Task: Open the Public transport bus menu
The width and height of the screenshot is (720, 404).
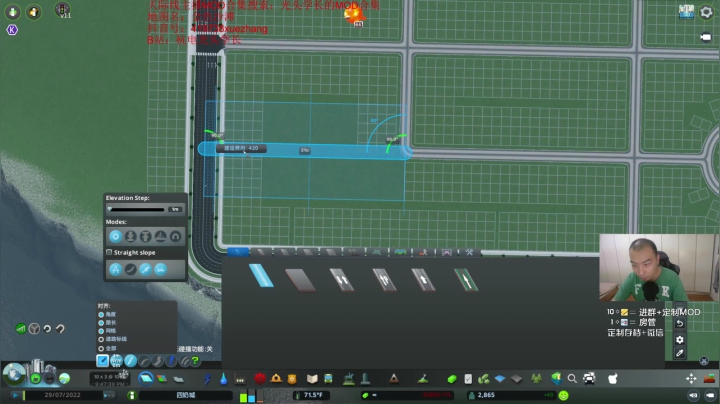Action: 328,379
